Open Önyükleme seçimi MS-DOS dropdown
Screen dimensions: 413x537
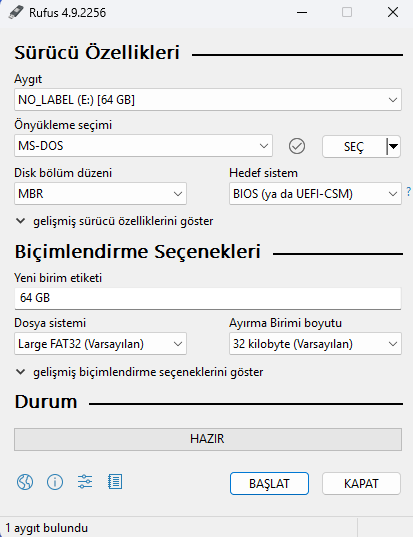pyautogui.click(x=143, y=146)
